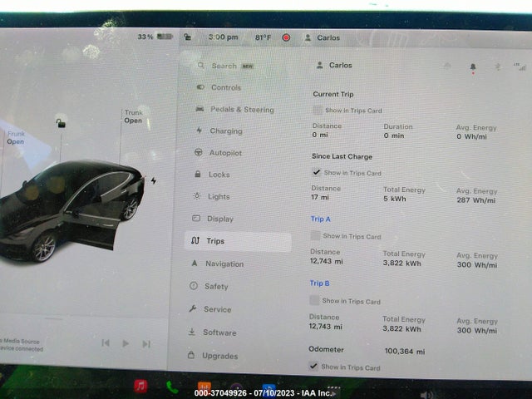Tap the volume speaker icon

[x=426, y=395]
